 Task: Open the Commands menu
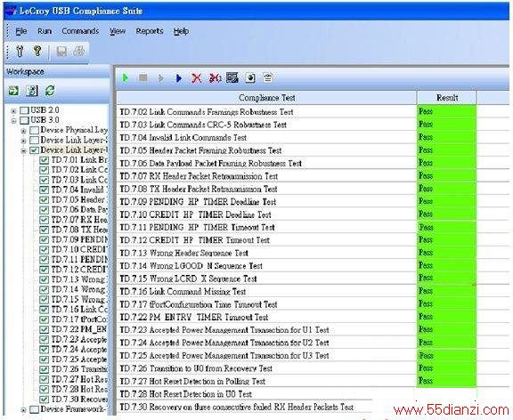pyautogui.click(x=80, y=31)
